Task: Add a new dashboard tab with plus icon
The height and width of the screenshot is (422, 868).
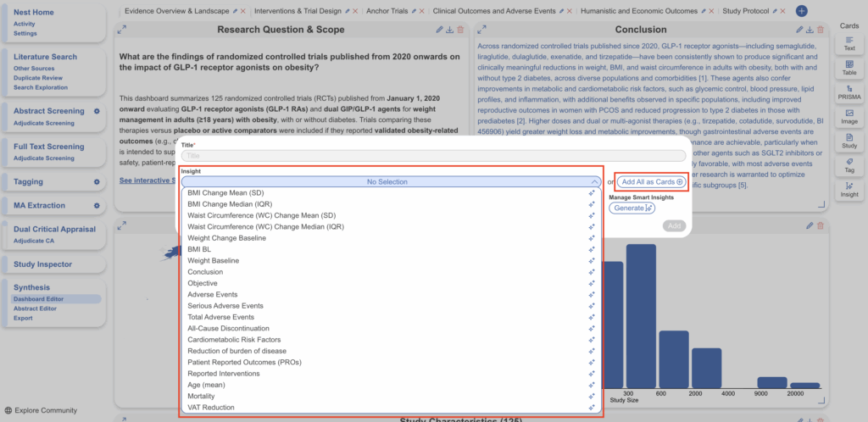Action: click(x=801, y=11)
